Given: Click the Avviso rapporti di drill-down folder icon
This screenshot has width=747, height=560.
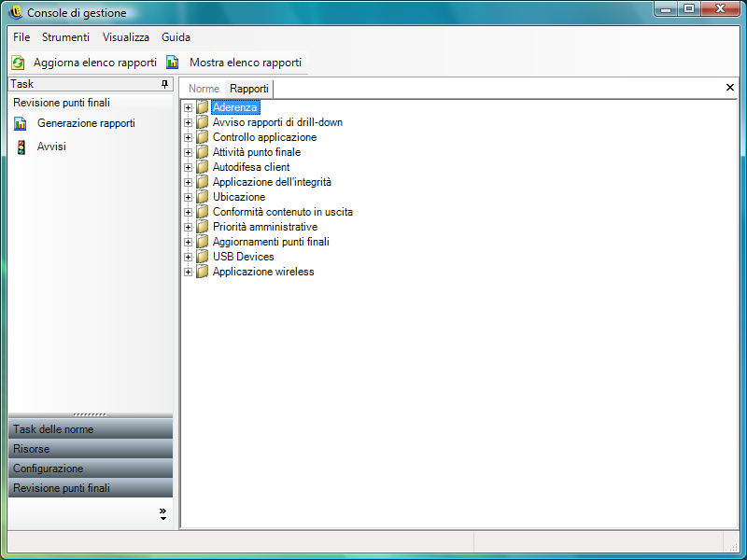Looking at the screenshot, I should click(203, 122).
